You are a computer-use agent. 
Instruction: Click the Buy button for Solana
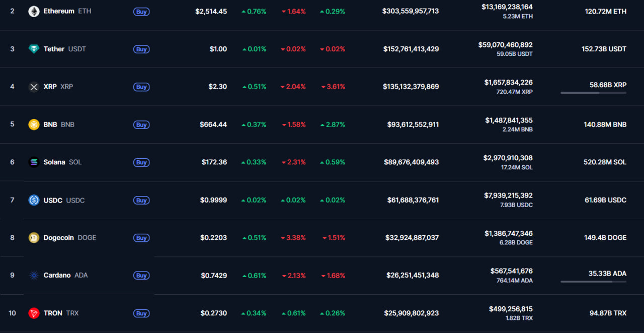[141, 163]
